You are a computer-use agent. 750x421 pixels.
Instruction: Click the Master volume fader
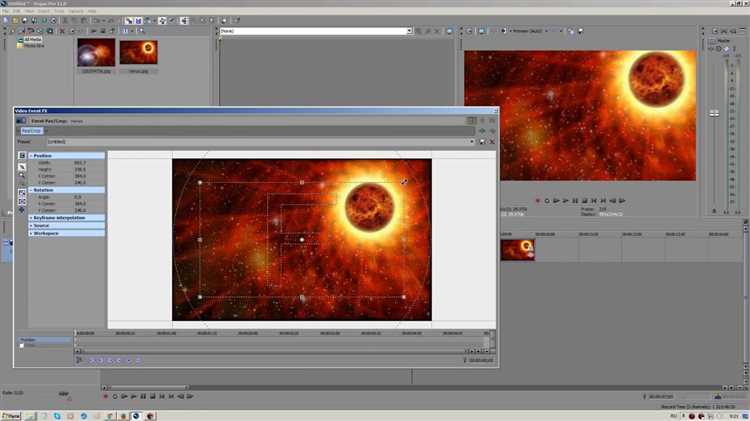pos(712,113)
